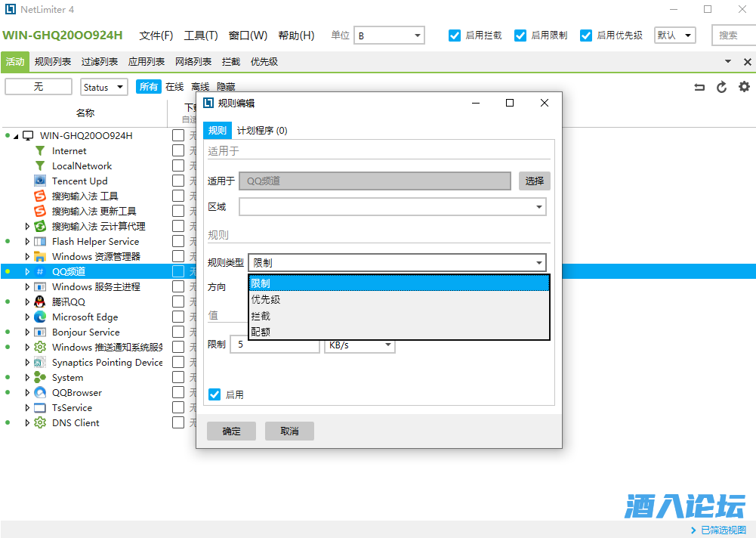Open the 工具(T) menu
This screenshot has height=538, width=756.
click(x=201, y=36)
